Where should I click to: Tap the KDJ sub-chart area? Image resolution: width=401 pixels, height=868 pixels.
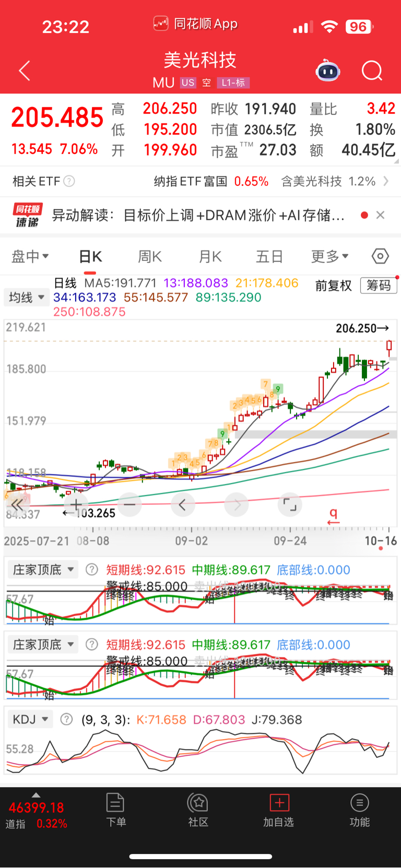[197, 751]
